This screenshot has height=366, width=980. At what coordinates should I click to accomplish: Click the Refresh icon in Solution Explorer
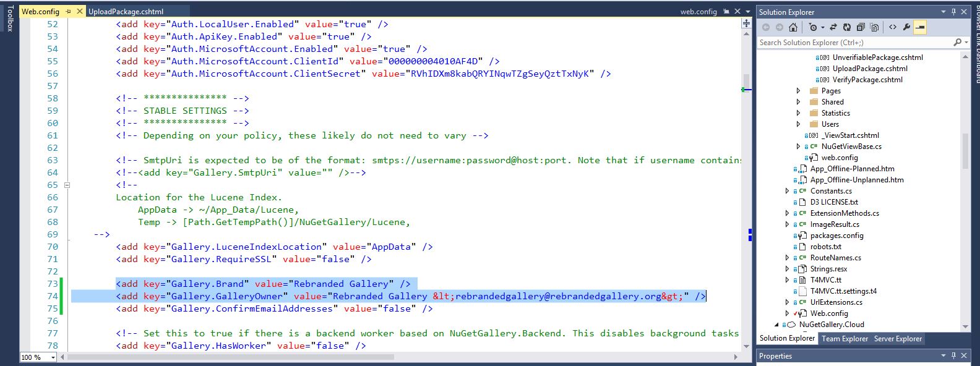(x=847, y=27)
